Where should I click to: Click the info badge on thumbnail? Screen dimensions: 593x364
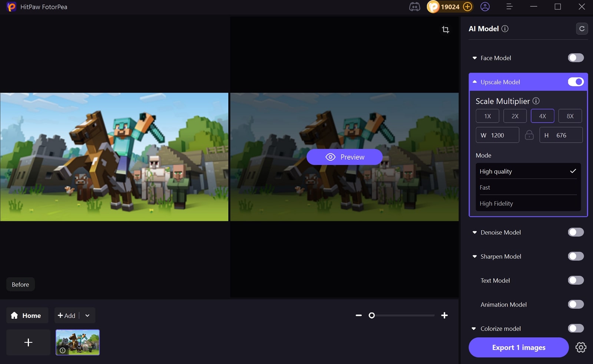pos(63,350)
